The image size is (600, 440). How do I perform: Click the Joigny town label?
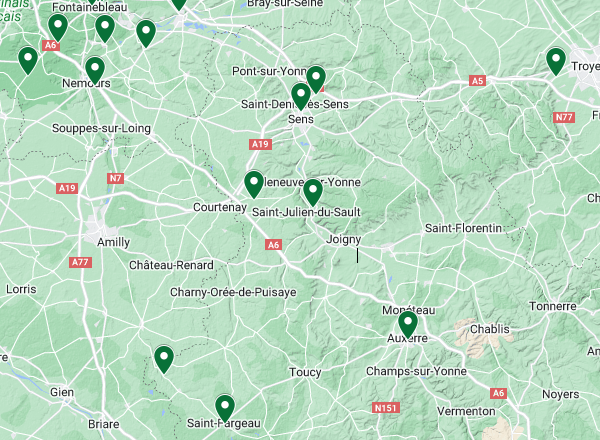(x=343, y=240)
